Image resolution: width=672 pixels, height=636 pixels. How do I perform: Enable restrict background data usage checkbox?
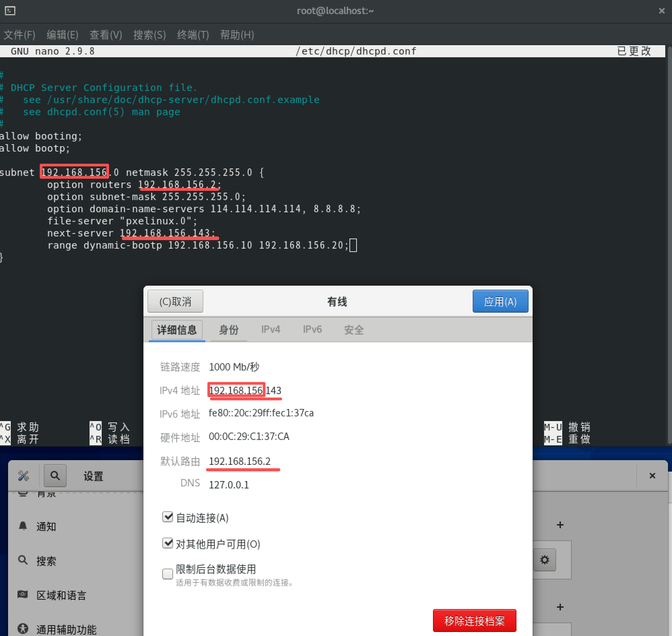[167, 574]
